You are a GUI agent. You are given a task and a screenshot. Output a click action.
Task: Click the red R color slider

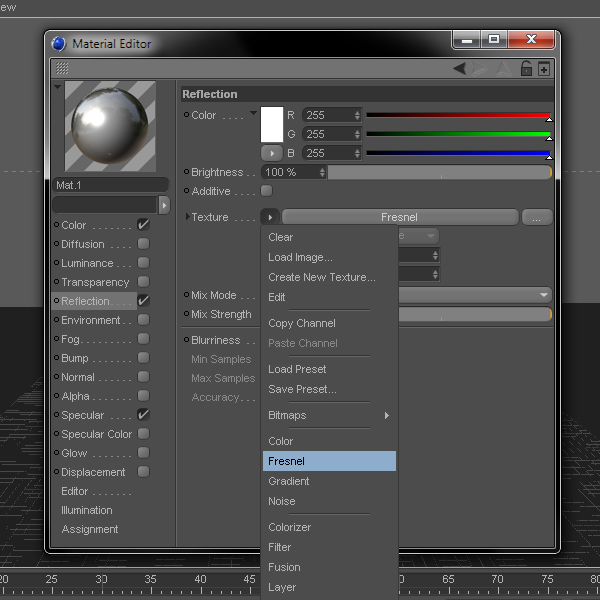pos(459,115)
